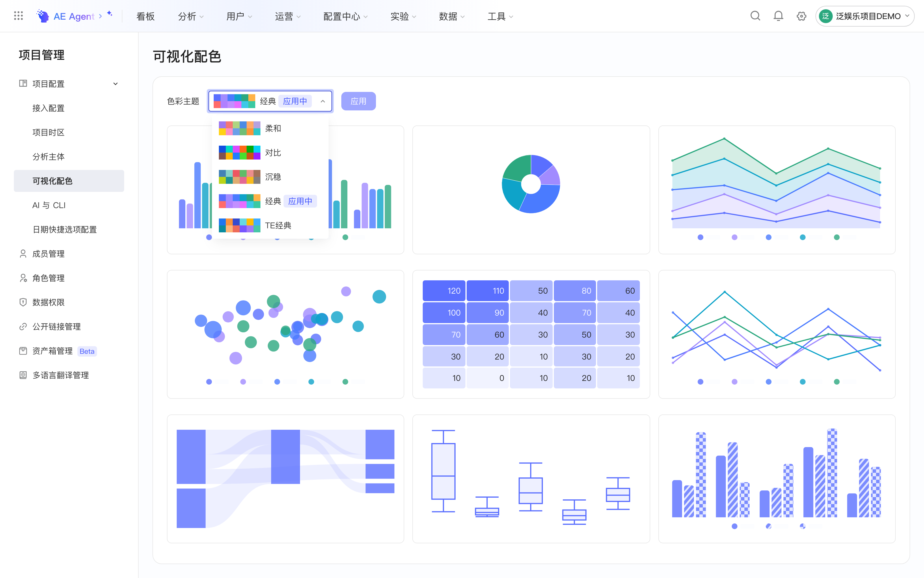Go to 接入配置 in the sidebar

tap(49, 108)
